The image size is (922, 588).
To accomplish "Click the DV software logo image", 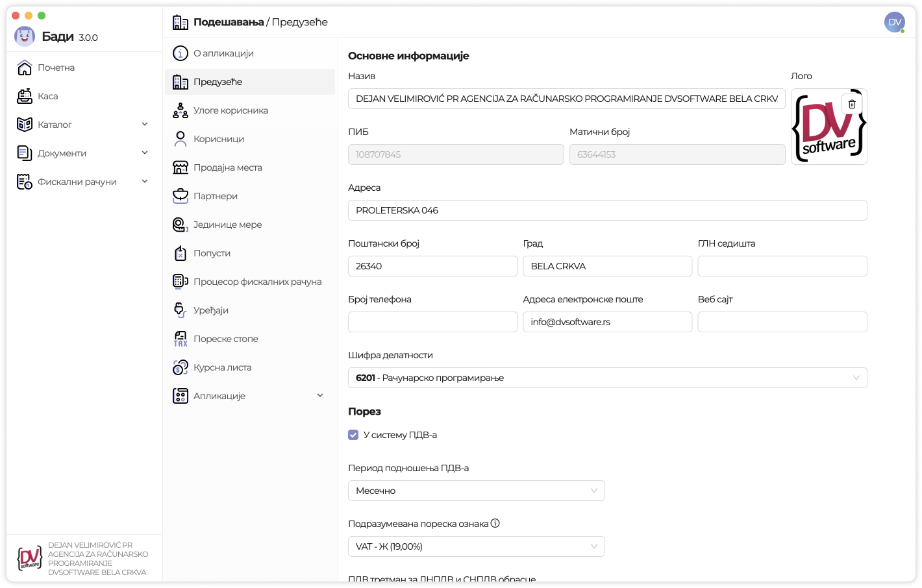I will click(829, 127).
